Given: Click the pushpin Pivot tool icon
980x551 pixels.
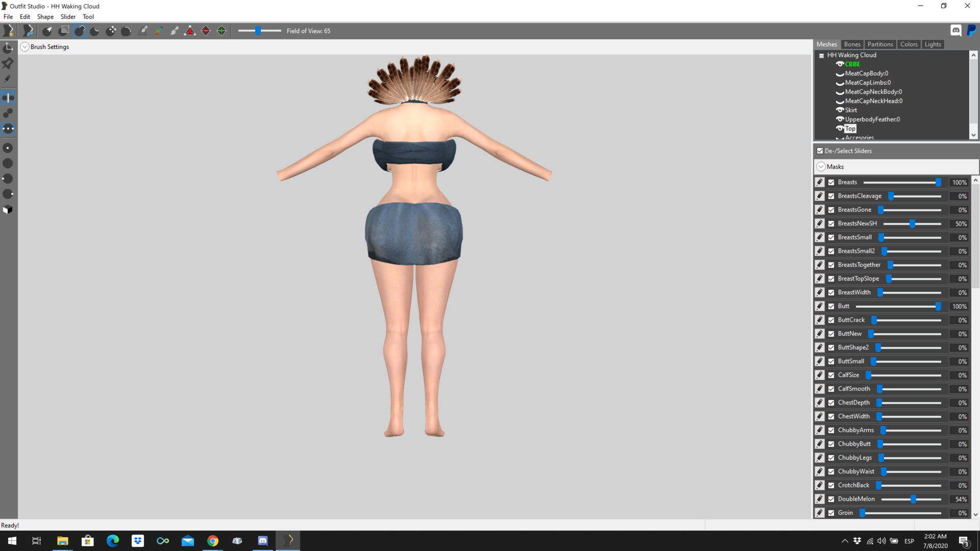Looking at the screenshot, I should click(x=8, y=63).
